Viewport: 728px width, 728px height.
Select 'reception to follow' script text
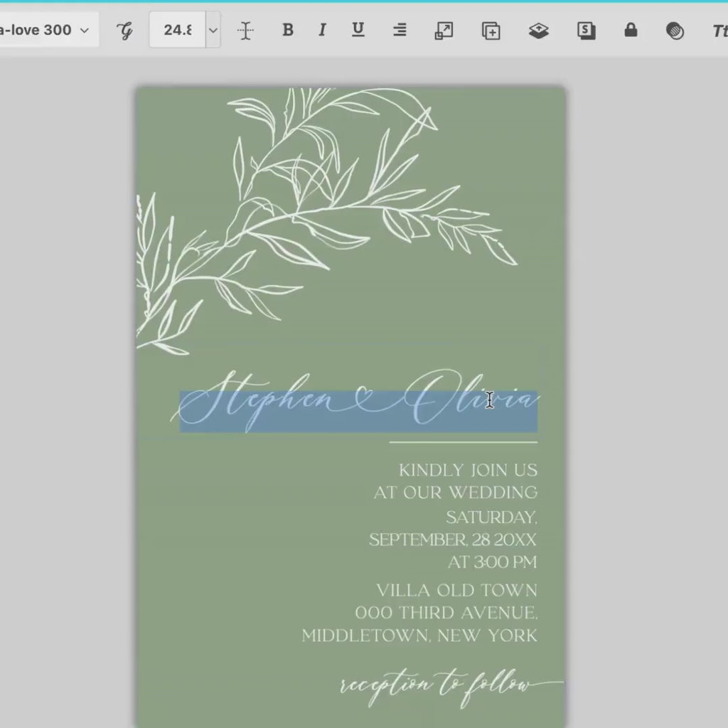click(451, 687)
